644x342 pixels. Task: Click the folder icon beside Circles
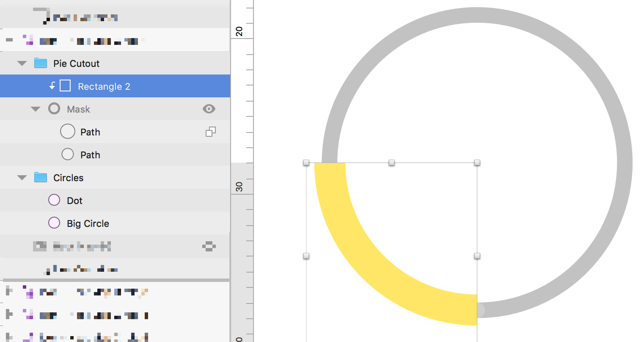[x=41, y=178]
